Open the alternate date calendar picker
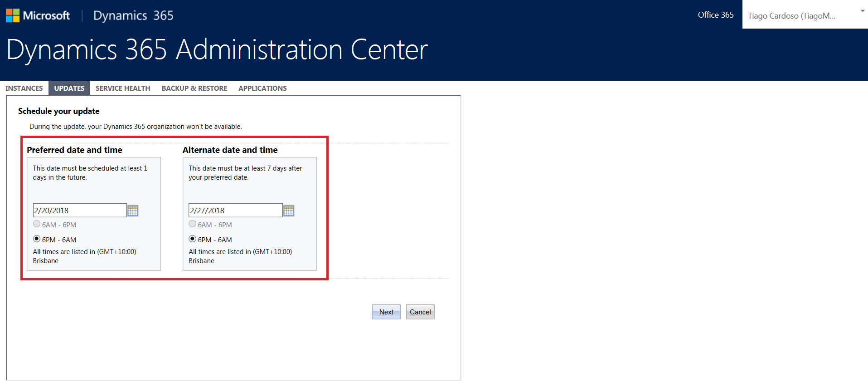 pos(289,211)
